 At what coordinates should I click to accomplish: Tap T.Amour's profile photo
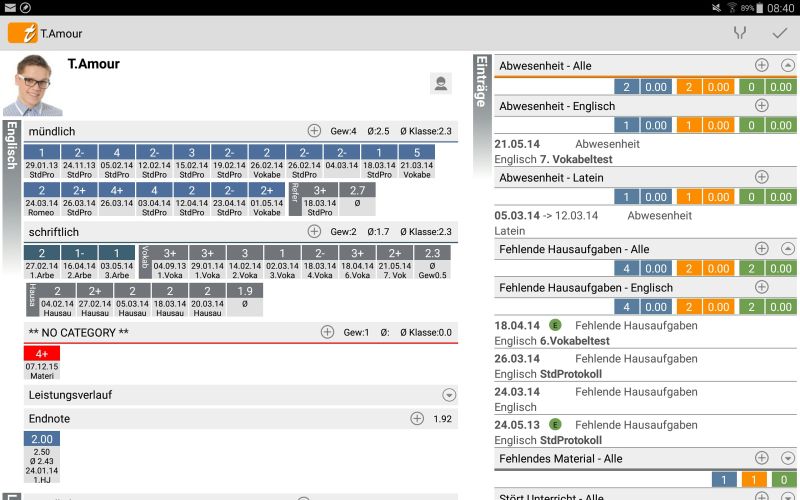tap(33, 85)
